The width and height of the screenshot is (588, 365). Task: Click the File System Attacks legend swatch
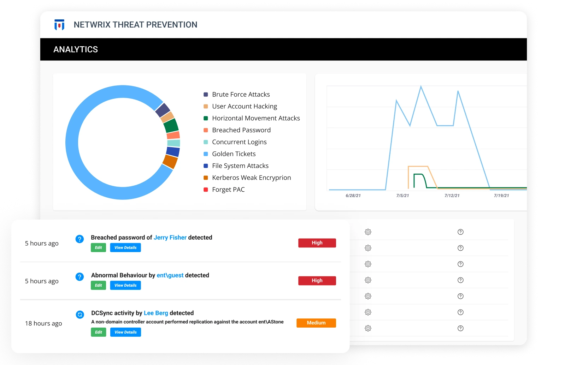[x=206, y=166]
